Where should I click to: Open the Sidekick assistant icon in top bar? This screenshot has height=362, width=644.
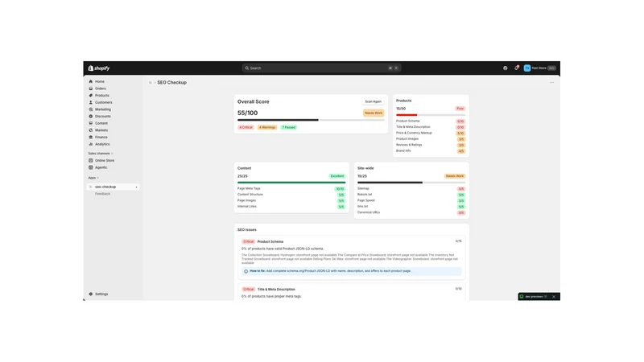pos(506,68)
